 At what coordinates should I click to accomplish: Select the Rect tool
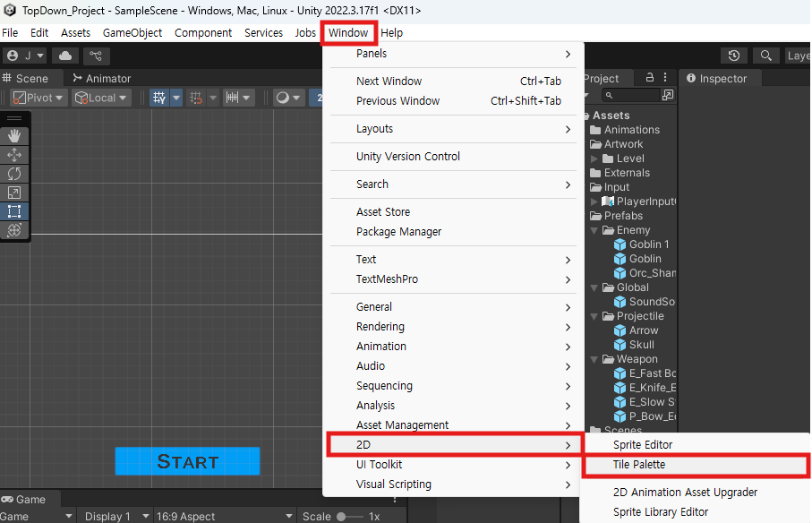pyautogui.click(x=14, y=211)
